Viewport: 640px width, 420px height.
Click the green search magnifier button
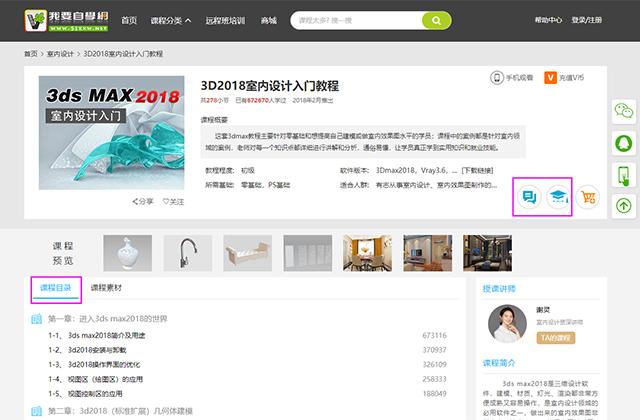point(436,20)
